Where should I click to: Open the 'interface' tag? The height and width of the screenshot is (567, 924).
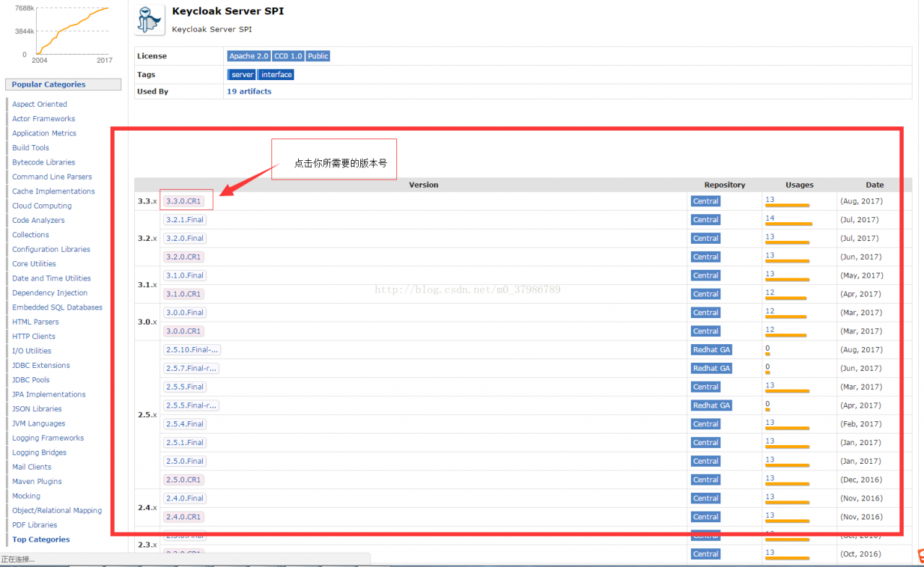click(x=276, y=74)
